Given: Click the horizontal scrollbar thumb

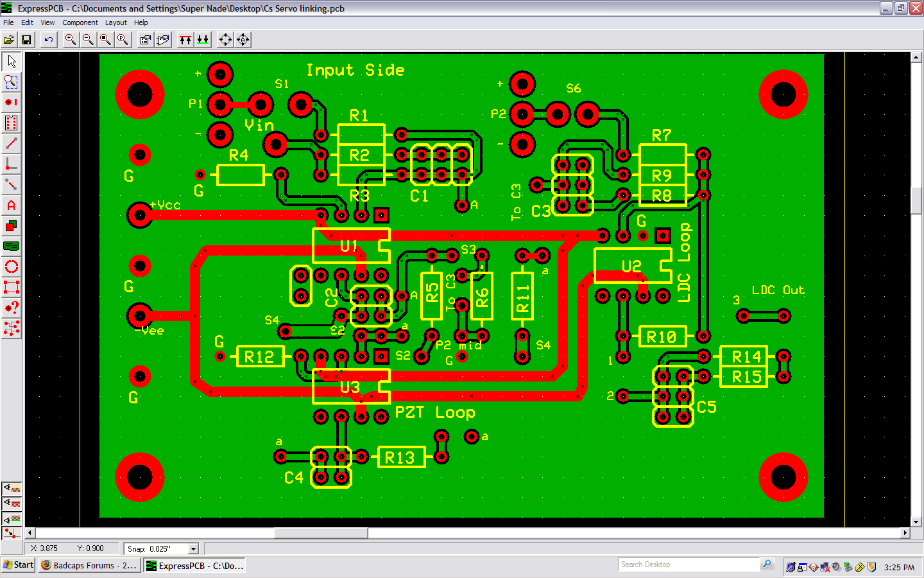Looking at the screenshot, I should tap(321, 533).
